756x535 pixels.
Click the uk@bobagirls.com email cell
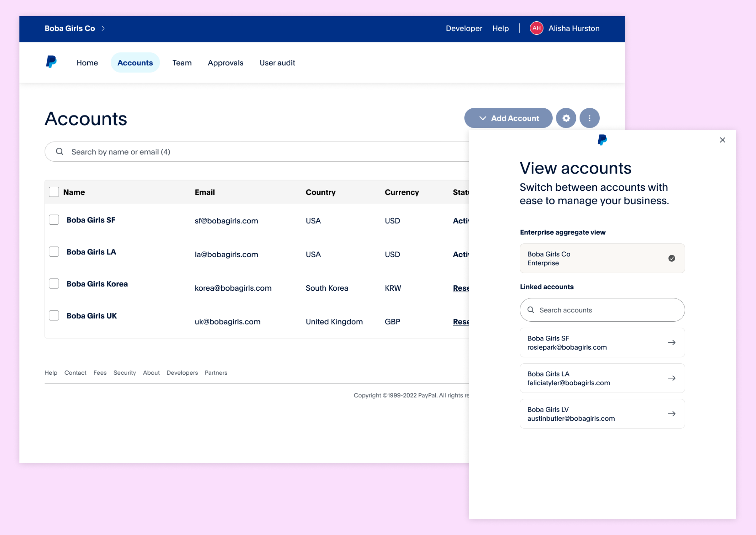227,321
